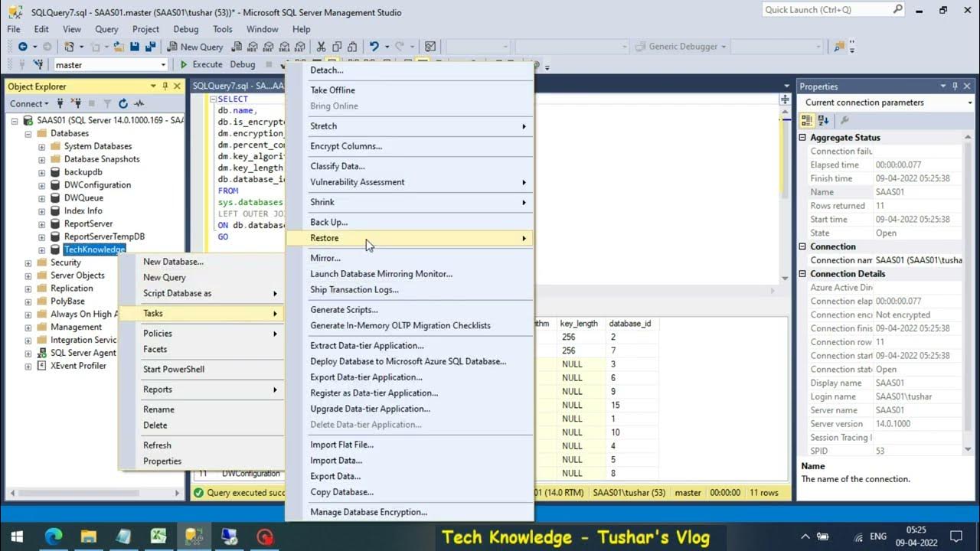Choose Take Offline in Tasks submenu
Viewport: 980px width, 551px height.
coord(410,90)
